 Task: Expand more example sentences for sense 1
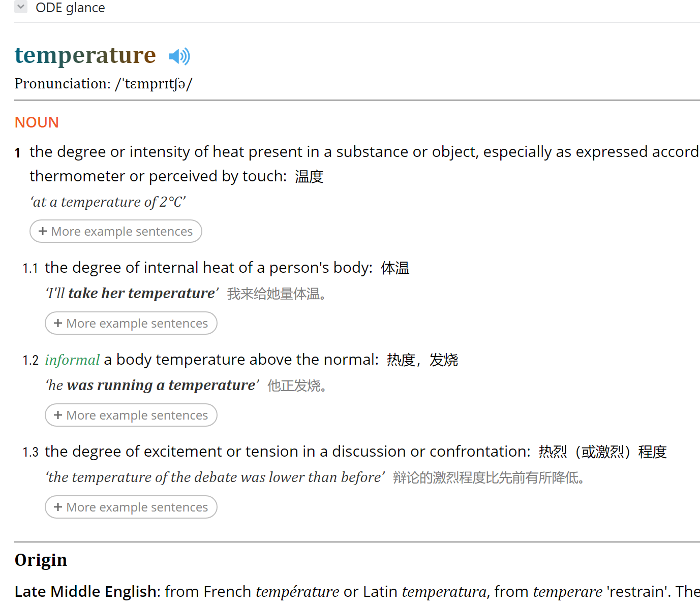point(116,231)
